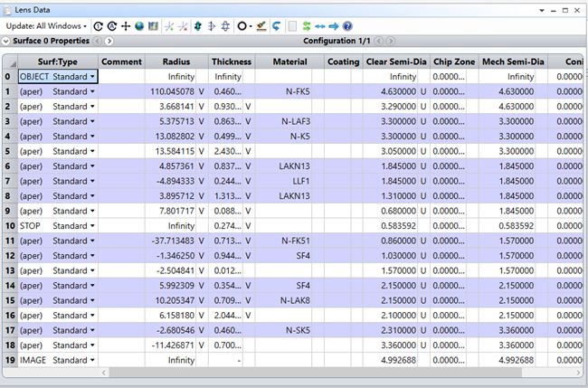Click the first circular clock-arrow update icon
Screen dimensions: 588x388
click(99, 26)
